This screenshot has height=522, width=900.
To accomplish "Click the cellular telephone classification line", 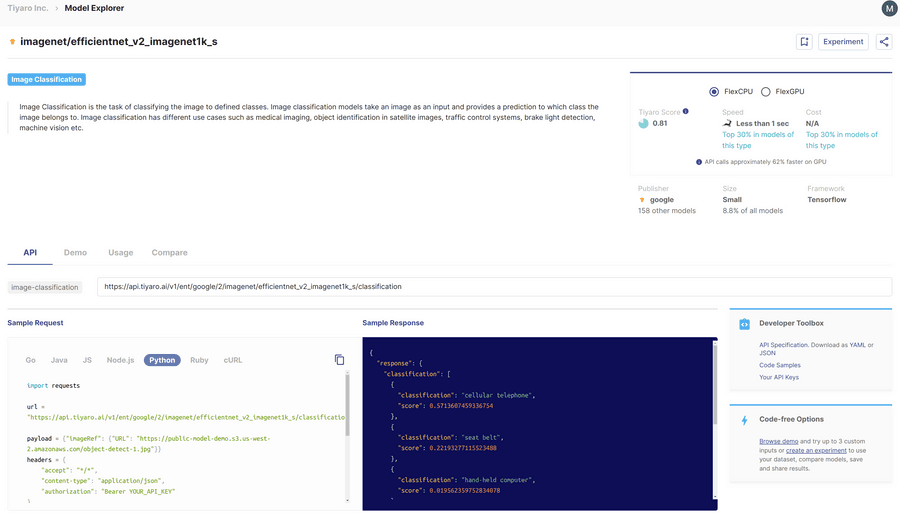I will tap(466, 395).
